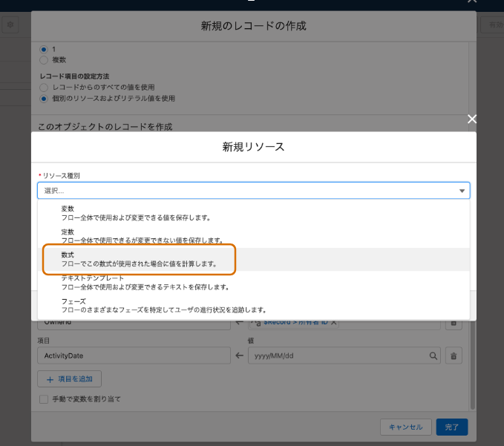Image resolution: width=504 pixels, height=446 pixels.
Task: Select 個別のリソースおよびリテラル値を使用 radio button
Action: coord(44,99)
